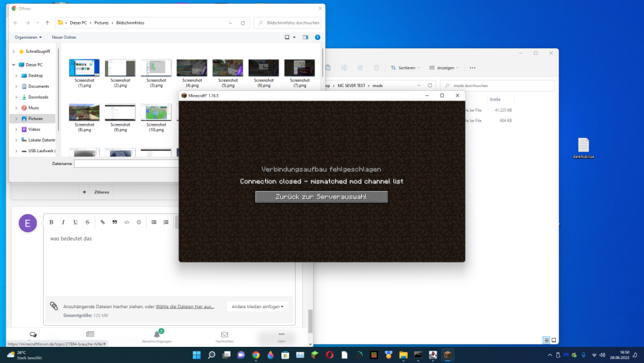Click Neuer Ordner in the dialog toolbar

(x=64, y=37)
